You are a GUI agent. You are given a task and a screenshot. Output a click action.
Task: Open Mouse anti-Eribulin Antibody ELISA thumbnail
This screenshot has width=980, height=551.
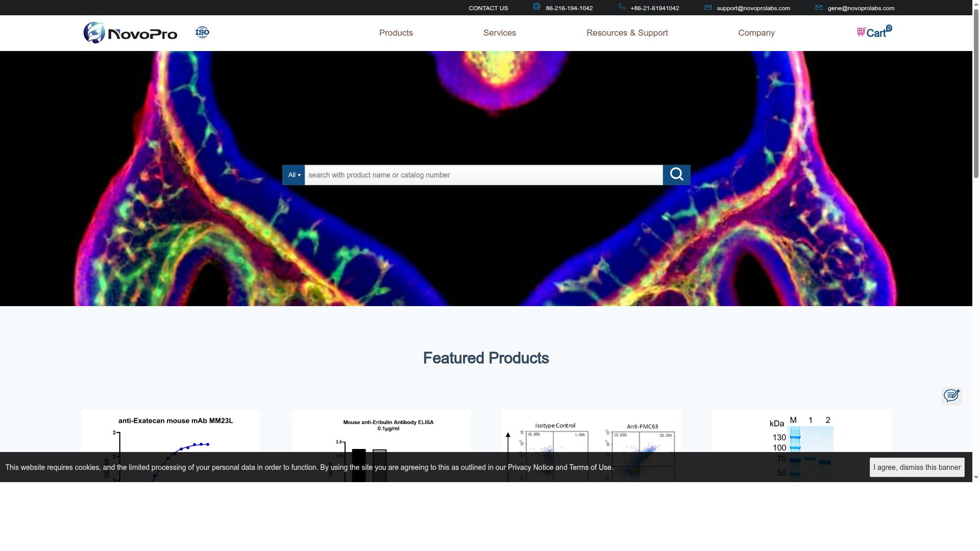pos(381,446)
